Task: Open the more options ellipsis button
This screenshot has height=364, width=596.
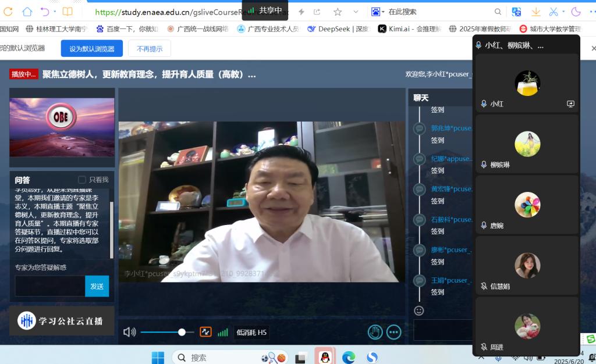Action: pos(394,332)
